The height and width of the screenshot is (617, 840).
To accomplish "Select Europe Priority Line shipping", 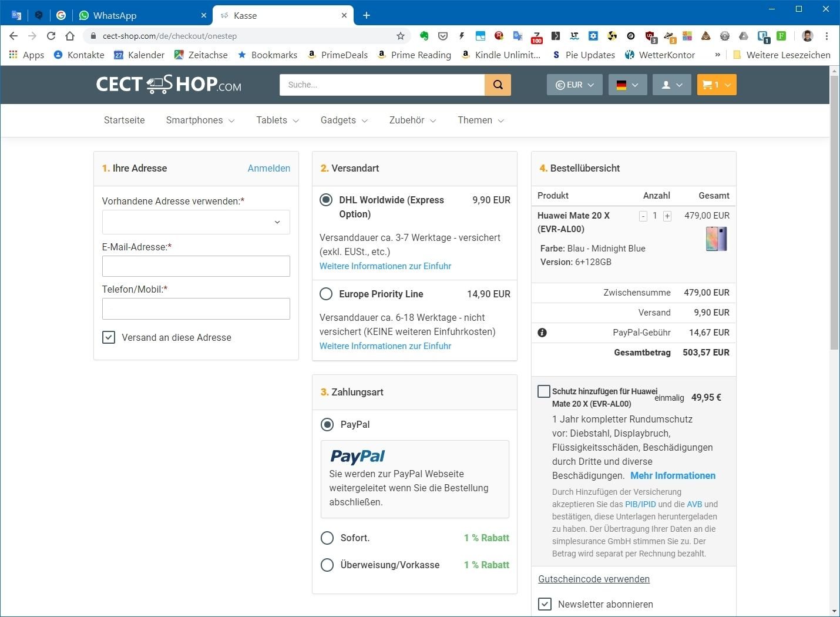I will [x=326, y=294].
